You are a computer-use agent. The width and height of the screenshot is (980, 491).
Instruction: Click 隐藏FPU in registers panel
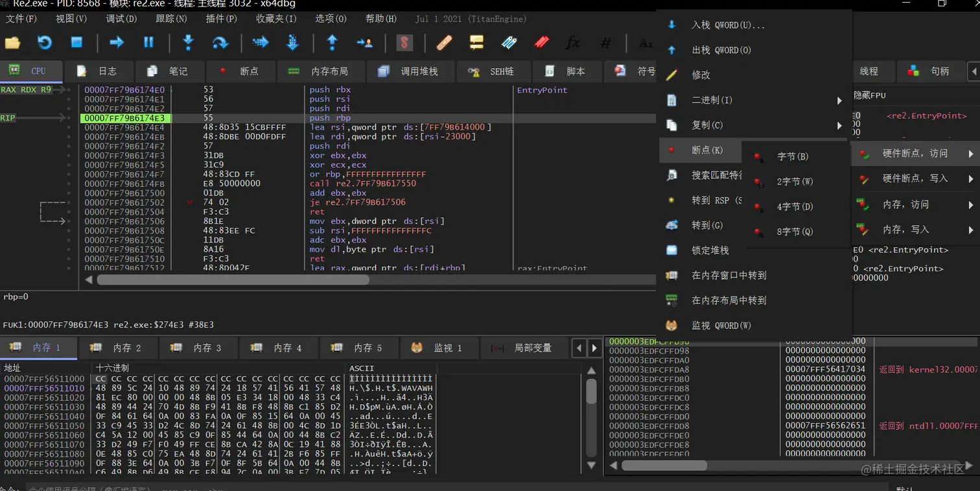tap(870, 95)
